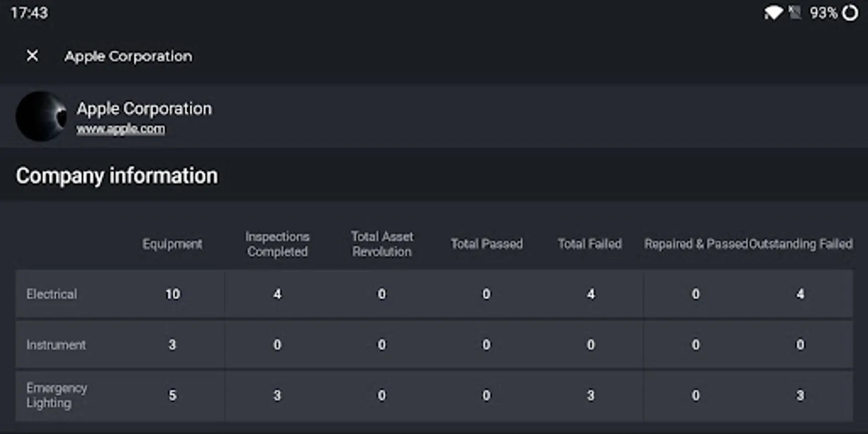The image size is (868, 434).
Task: Select the Instrument row label
Action: [56, 345]
